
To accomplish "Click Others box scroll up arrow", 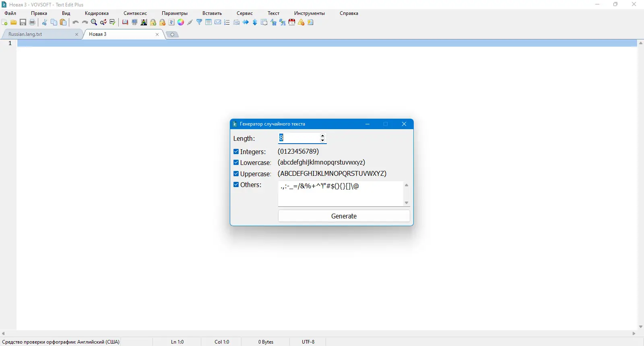I will click(407, 185).
